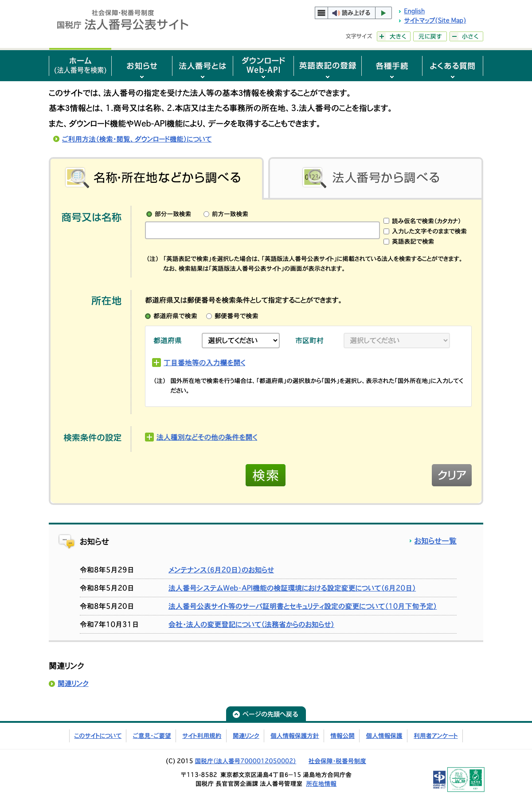This screenshot has height=800, width=532.
Task: Open お知らせ一覧 link
Action: point(435,541)
